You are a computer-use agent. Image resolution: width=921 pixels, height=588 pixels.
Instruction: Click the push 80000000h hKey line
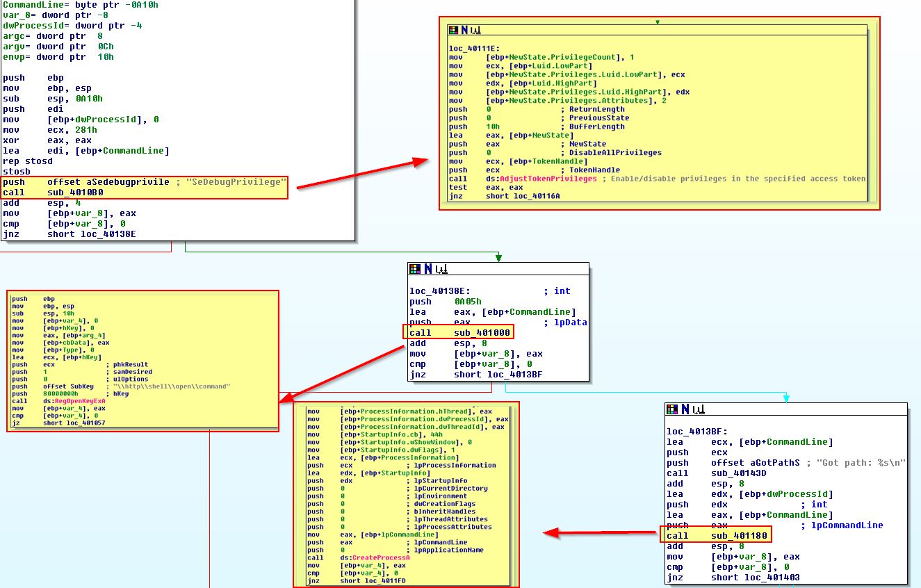coord(70,393)
